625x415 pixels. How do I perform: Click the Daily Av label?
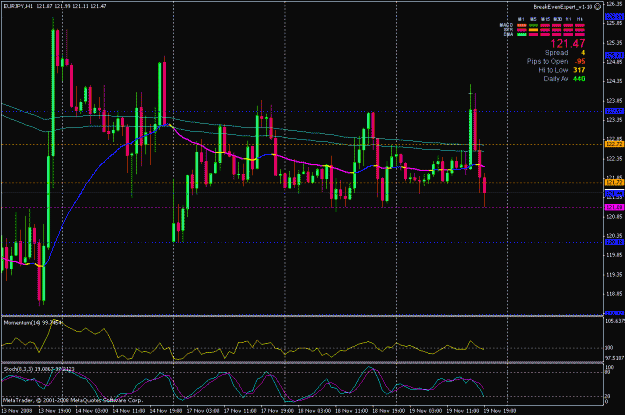tap(556, 79)
